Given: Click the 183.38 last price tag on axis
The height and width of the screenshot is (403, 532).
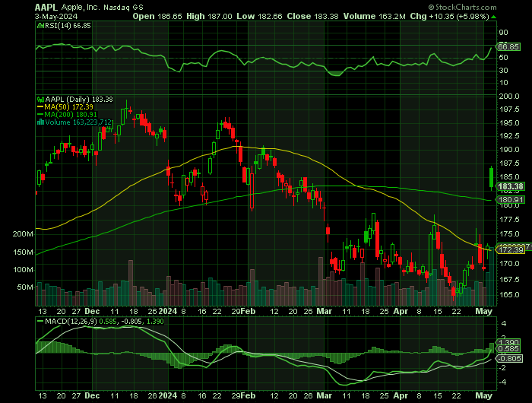Looking at the screenshot, I should point(510,186).
